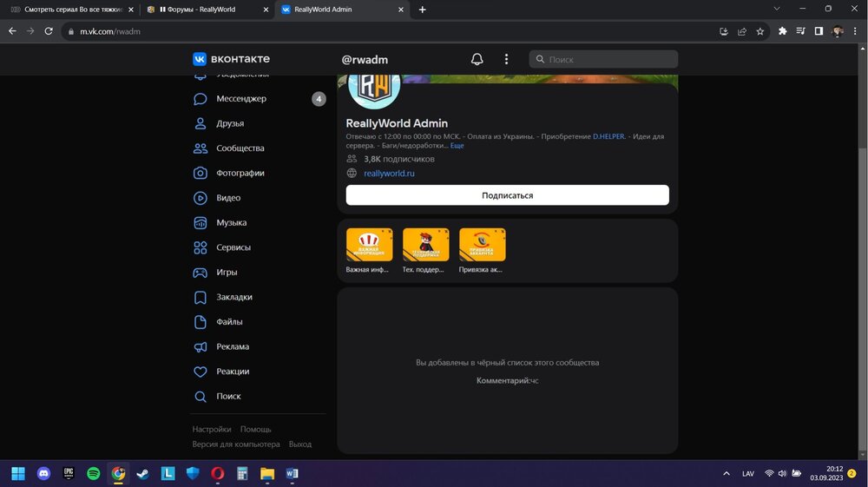This screenshot has width=868, height=487.
Task: Open Discord from the taskbar
Action: (43, 474)
